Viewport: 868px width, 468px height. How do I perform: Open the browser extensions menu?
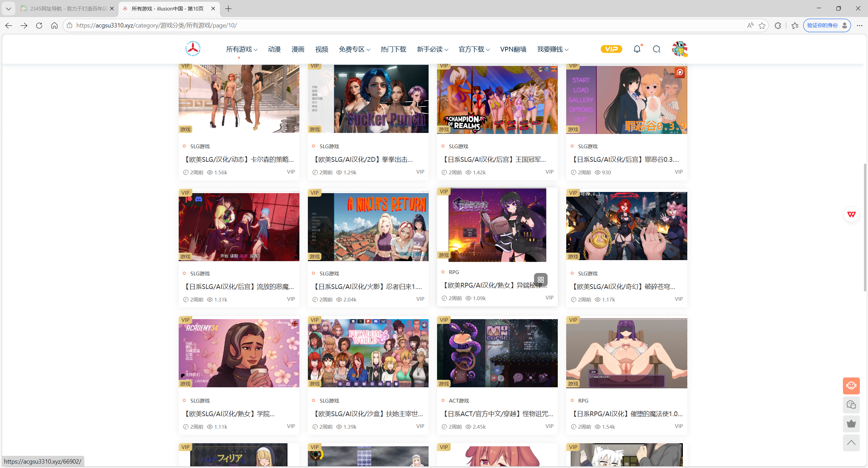coord(778,25)
